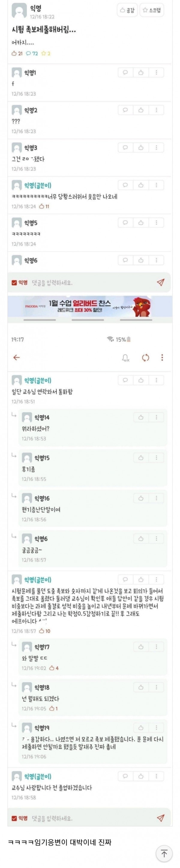180x868 pixels.
Task: Click reply icon on '교수님 사랑합니다' comment
Action: coord(125,776)
